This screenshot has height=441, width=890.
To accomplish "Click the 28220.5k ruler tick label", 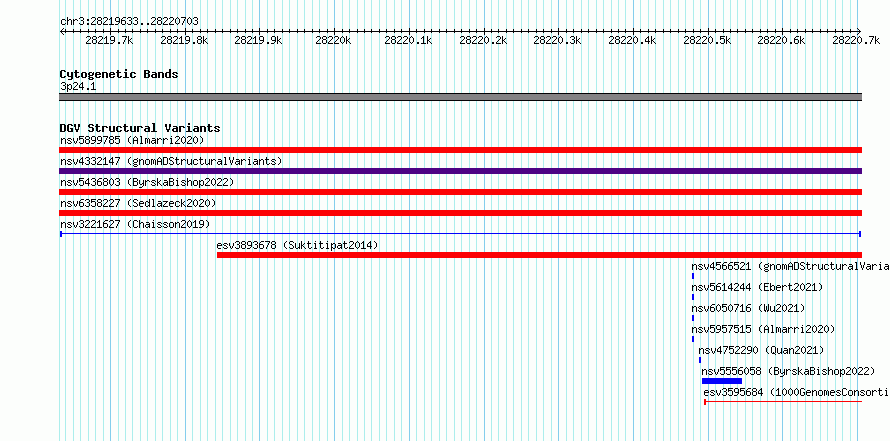I will tap(707, 40).
